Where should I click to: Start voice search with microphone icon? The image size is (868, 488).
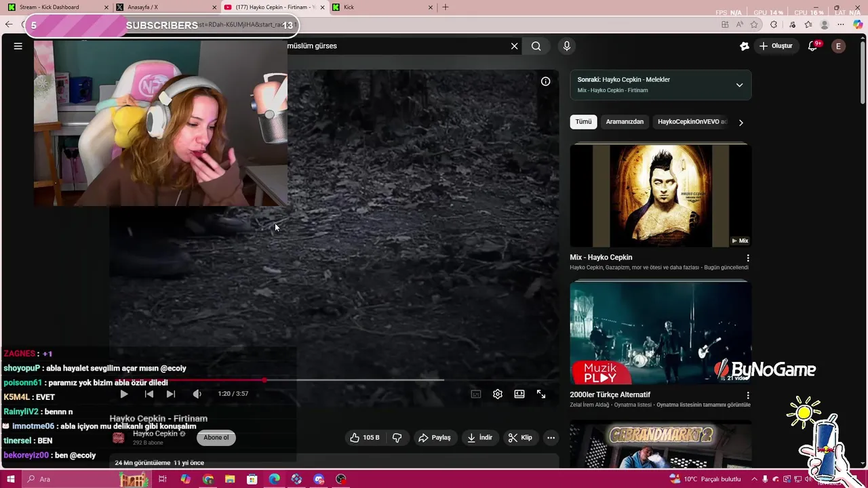[567, 46]
